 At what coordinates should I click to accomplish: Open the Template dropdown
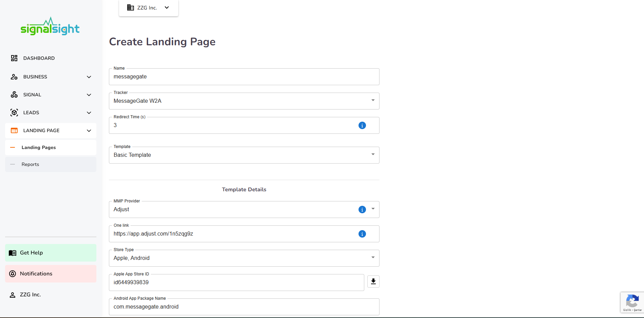tap(244, 155)
